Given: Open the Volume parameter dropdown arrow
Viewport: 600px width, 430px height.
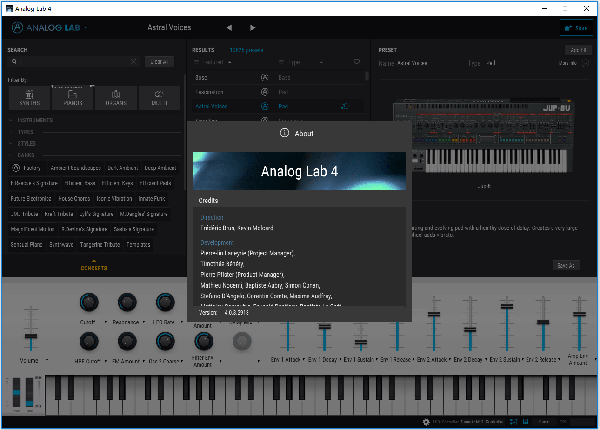Looking at the screenshot, I should 47,360.
